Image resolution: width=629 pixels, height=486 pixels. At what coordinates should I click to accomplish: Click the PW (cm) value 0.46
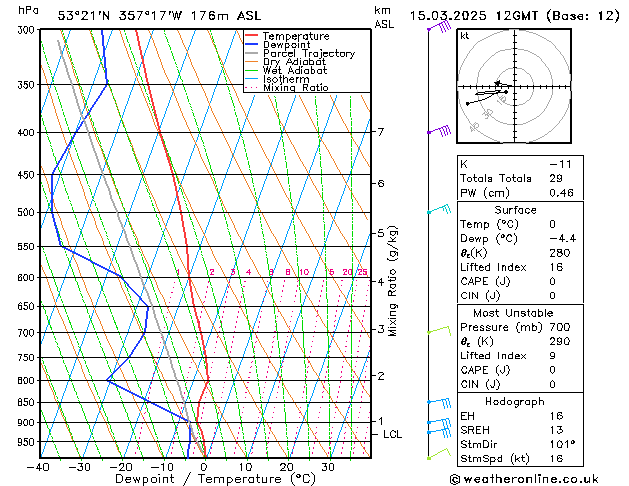point(561,193)
